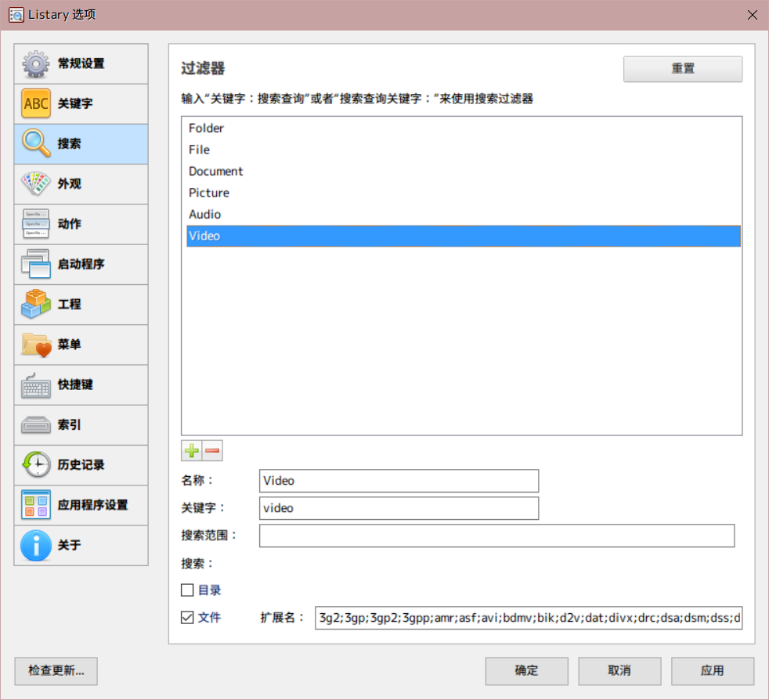Image resolution: width=769 pixels, height=700 pixels.
Task: Remove selected filter with red minus
Action: point(212,450)
